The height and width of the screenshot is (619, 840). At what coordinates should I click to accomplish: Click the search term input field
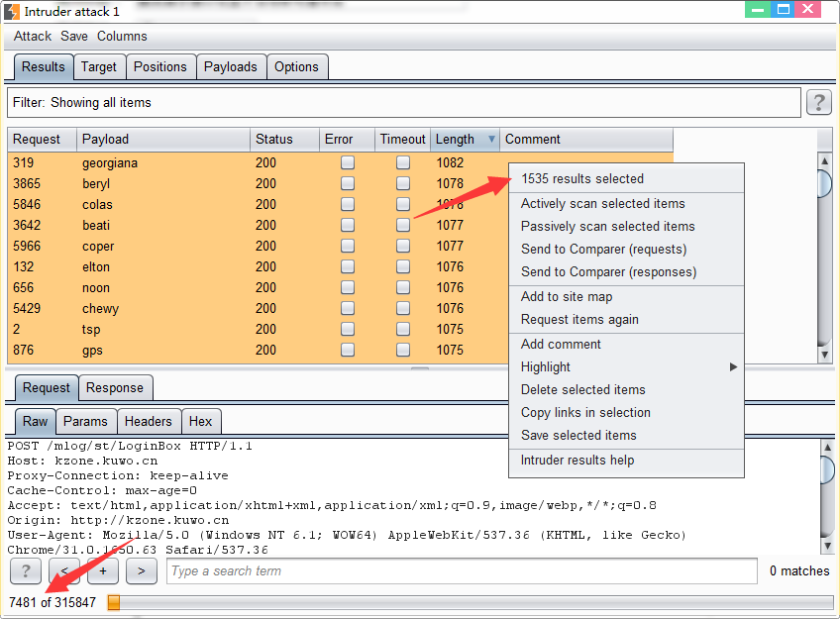[462, 570]
